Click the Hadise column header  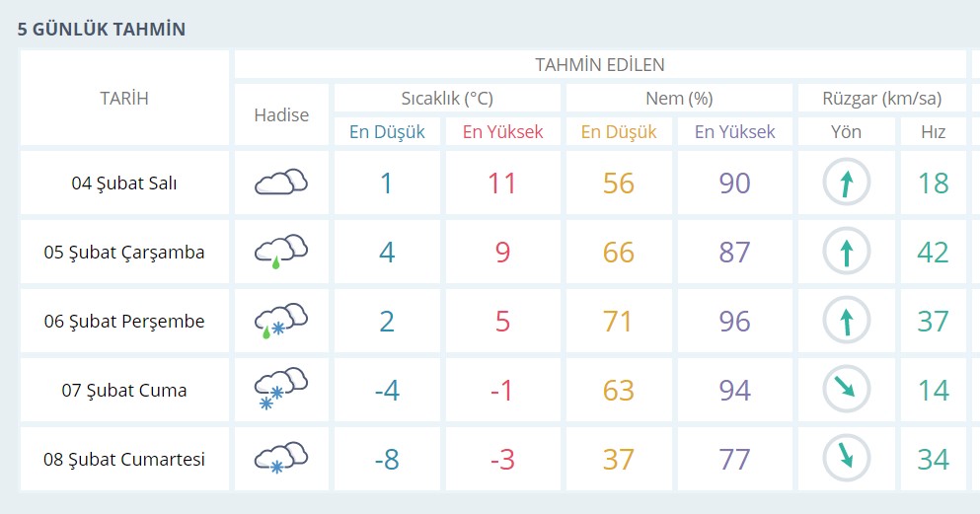tap(281, 114)
